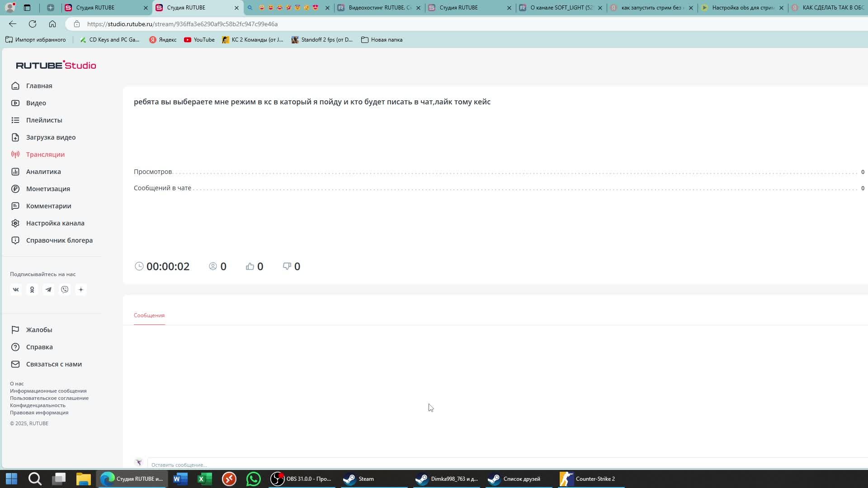Select the Сообщения tab
The width and height of the screenshot is (868, 488).
click(149, 315)
